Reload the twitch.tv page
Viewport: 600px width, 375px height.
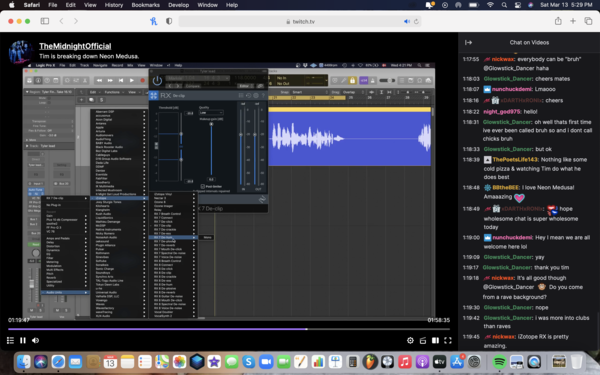point(416,21)
